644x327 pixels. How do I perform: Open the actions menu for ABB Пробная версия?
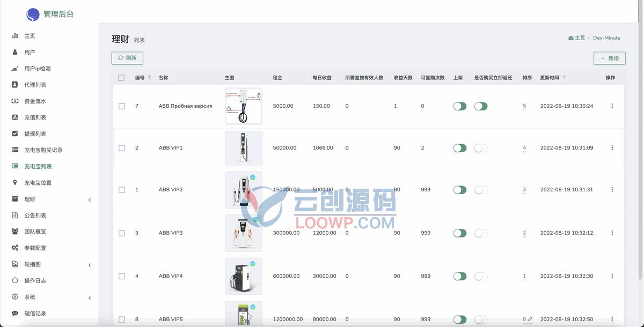coord(612,106)
